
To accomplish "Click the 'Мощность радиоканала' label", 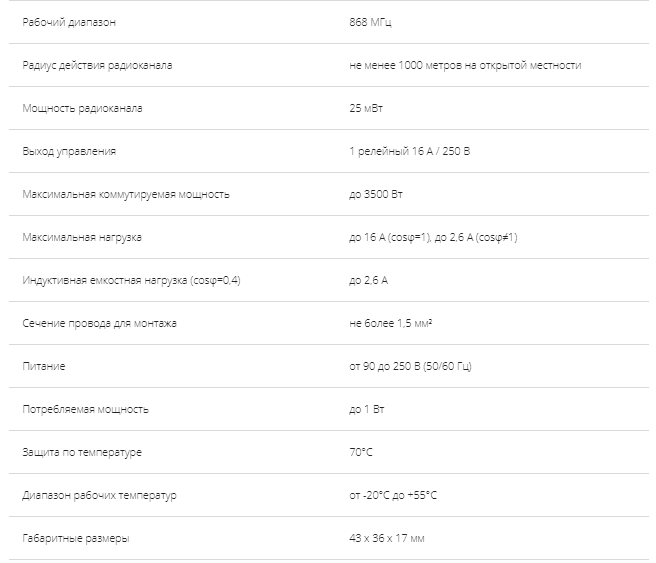I will coord(82,108).
